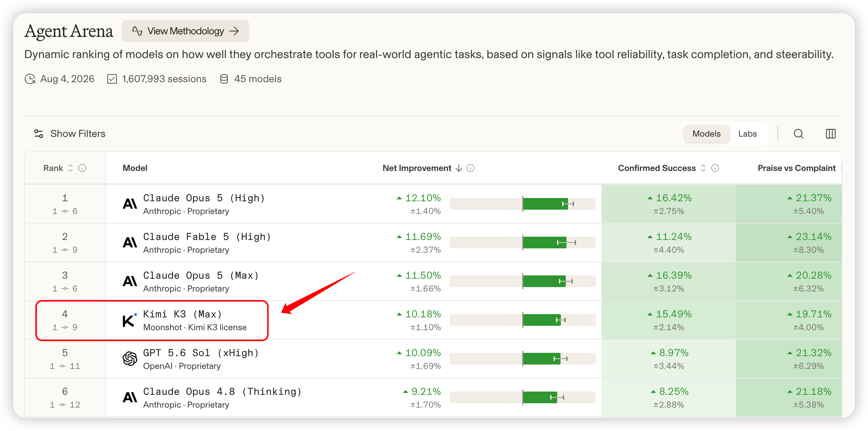Click the 21.32% Praise vs Complaint cell
The height and width of the screenshot is (431, 868).
pos(789,359)
